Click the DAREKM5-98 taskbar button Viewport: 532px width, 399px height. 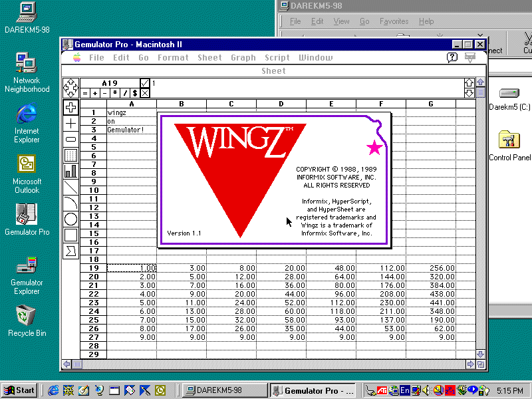[224, 390]
